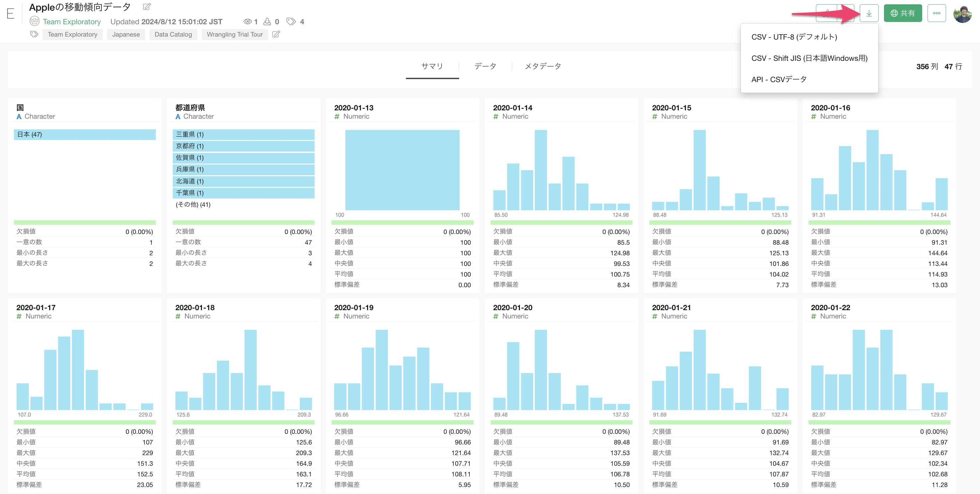Screen dimensions: 980x494
Task: Click the 2020-01-17 column header
Action: click(x=36, y=308)
